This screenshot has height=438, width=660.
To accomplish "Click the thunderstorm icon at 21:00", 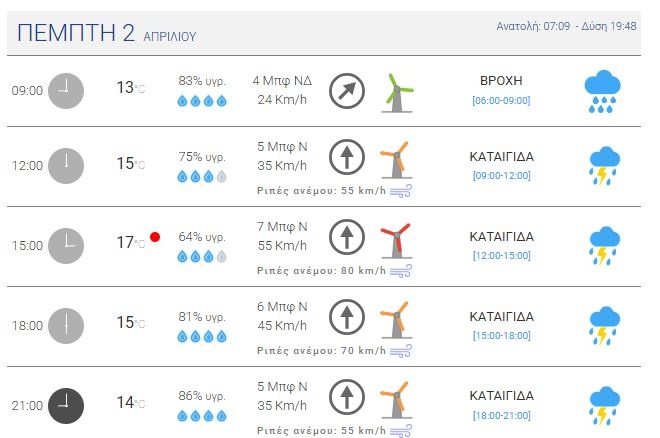I will (x=603, y=405).
